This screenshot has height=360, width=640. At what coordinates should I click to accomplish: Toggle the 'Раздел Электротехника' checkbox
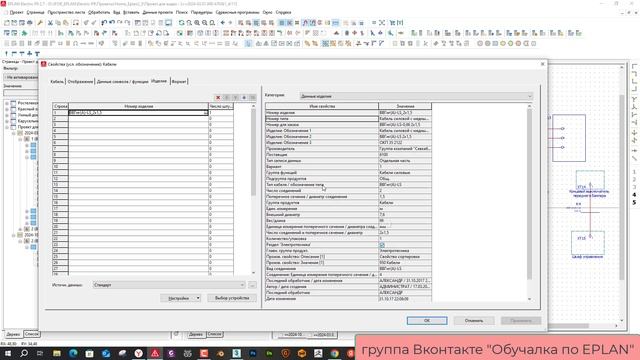click(382, 245)
